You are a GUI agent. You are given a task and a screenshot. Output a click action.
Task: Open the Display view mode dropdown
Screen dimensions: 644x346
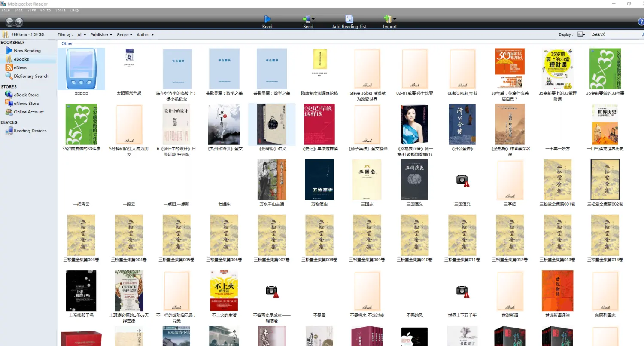[x=581, y=34]
